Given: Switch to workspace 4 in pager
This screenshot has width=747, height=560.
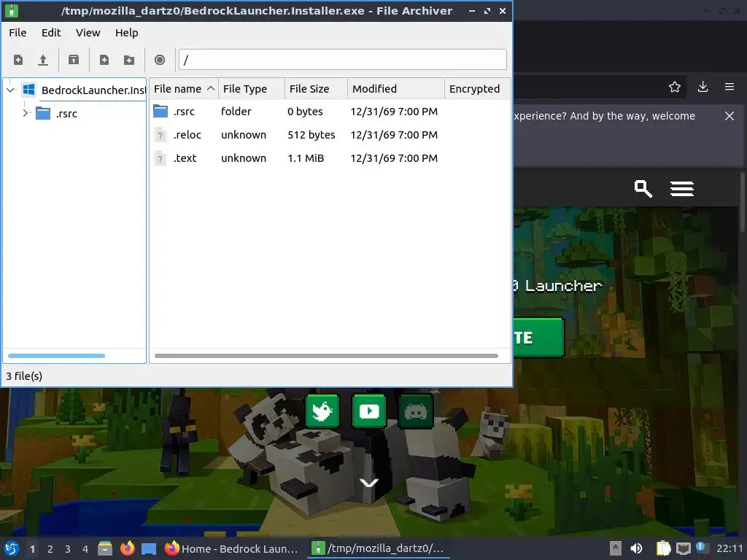Looking at the screenshot, I should [x=85, y=549].
